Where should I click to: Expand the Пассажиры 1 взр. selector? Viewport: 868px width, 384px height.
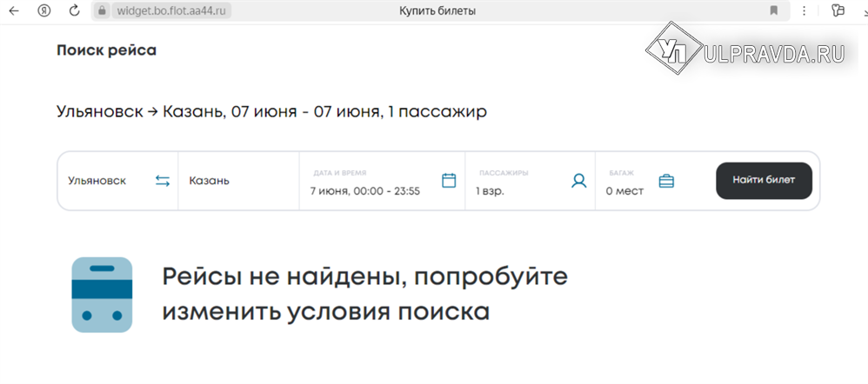[515, 182]
